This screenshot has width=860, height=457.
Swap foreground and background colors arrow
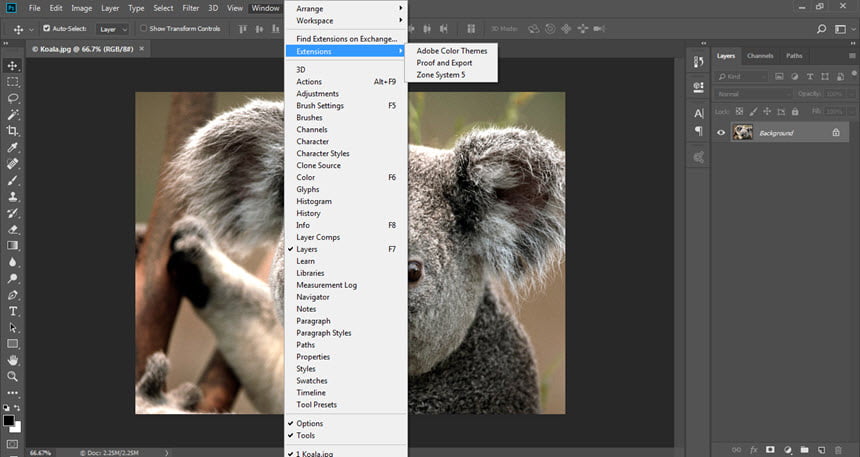[x=17, y=408]
